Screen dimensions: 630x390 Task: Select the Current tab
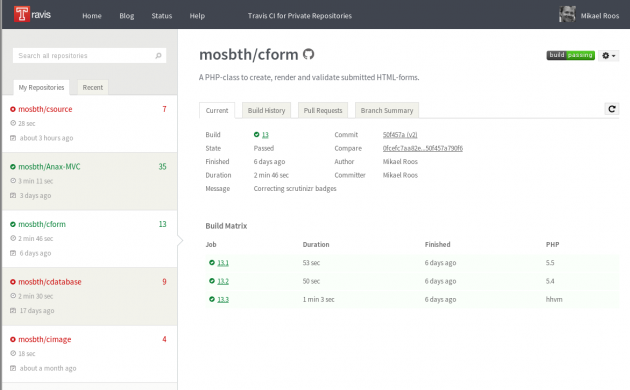click(x=217, y=110)
